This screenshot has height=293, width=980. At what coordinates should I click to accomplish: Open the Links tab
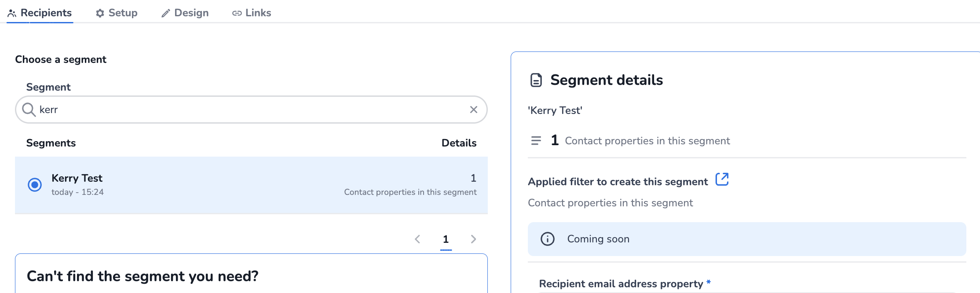coord(252,13)
